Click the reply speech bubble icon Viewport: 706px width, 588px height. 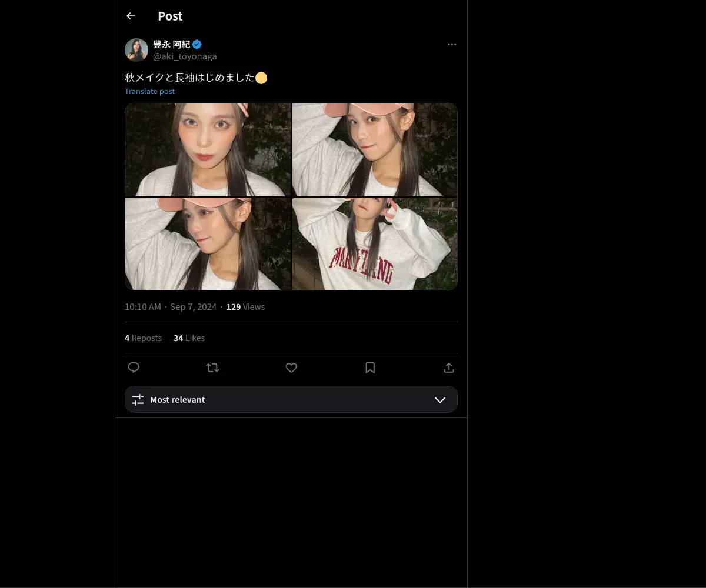pos(134,367)
